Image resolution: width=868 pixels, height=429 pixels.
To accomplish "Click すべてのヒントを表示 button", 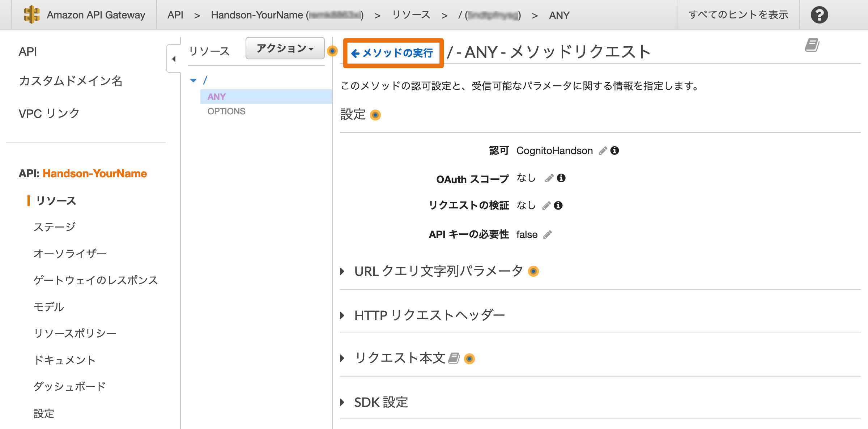I will (738, 15).
